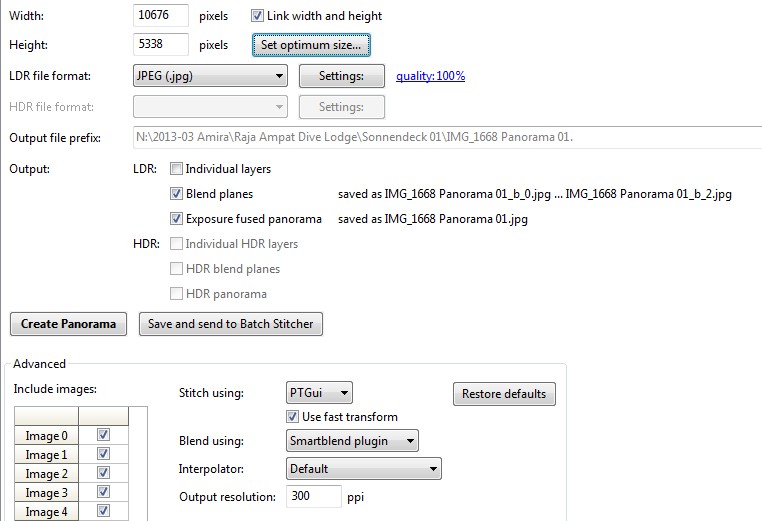This screenshot has height=521, width=762.
Task: Disable Use fast transform checkbox
Action: 293,417
